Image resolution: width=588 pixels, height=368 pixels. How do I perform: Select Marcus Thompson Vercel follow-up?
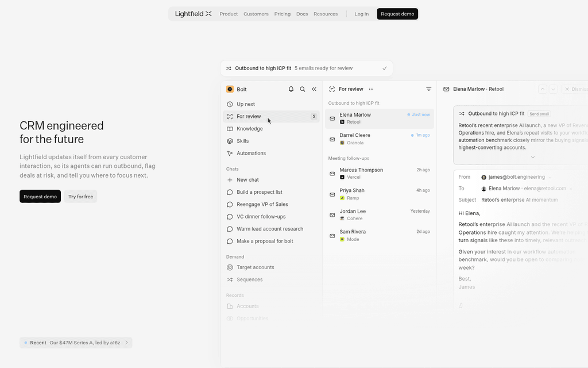click(x=380, y=174)
